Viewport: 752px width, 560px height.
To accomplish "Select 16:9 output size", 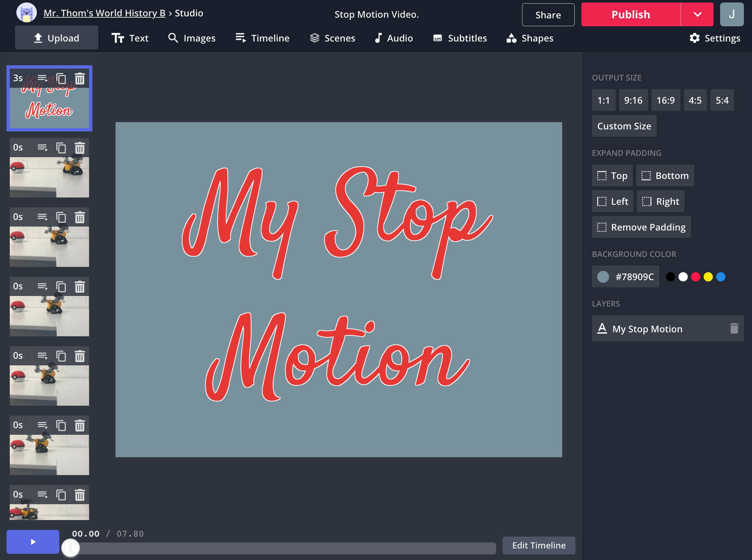I will [665, 100].
